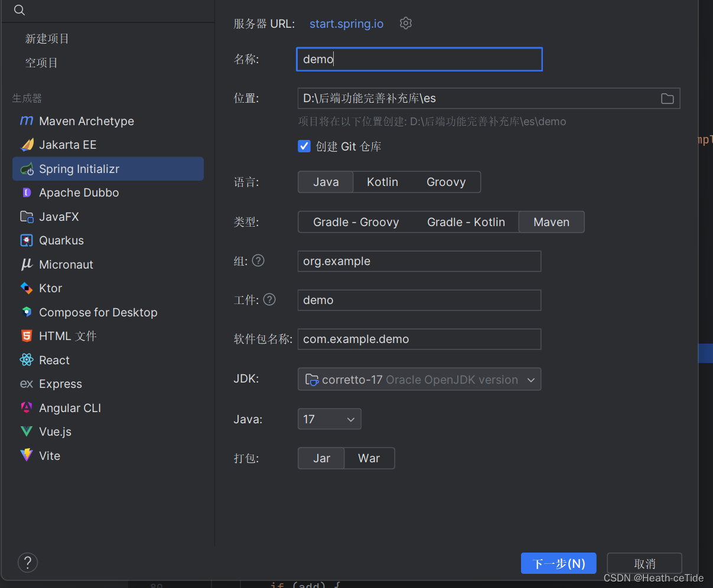
Task: Click the React atom icon
Action: 27,360
